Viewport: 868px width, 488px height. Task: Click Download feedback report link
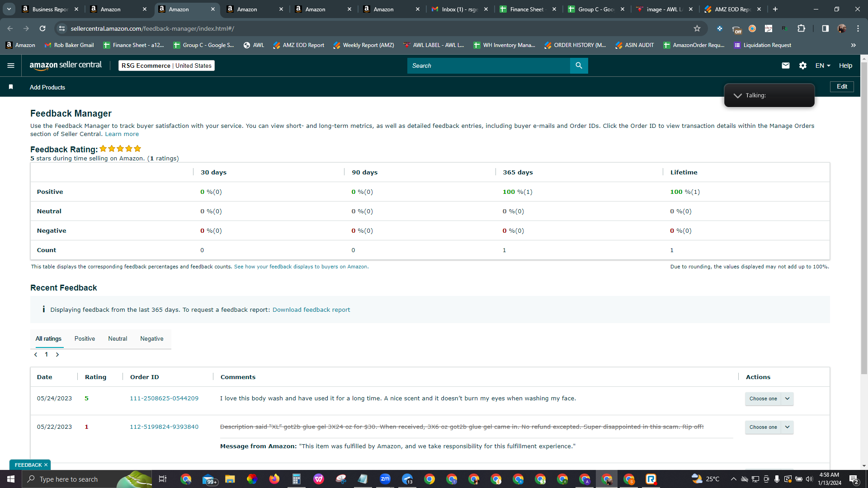click(x=311, y=310)
